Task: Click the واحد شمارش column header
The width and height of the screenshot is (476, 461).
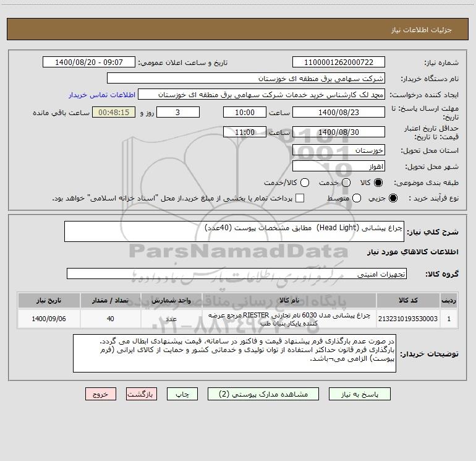Action: 171,300
